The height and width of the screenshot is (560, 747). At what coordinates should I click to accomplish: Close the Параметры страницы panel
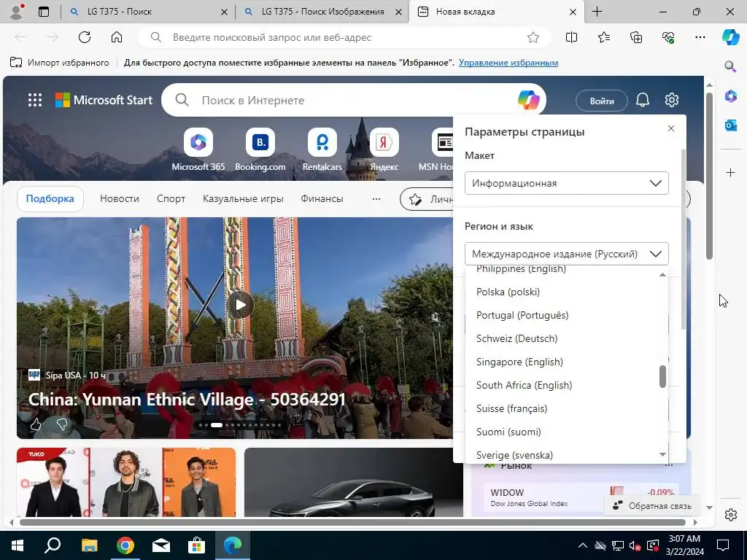pyautogui.click(x=671, y=128)
